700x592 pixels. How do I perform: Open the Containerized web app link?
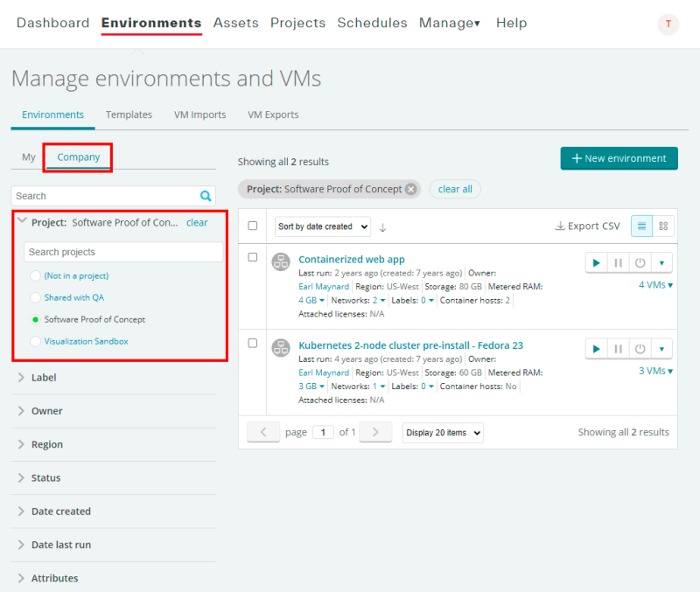click(x=352, y=259)
